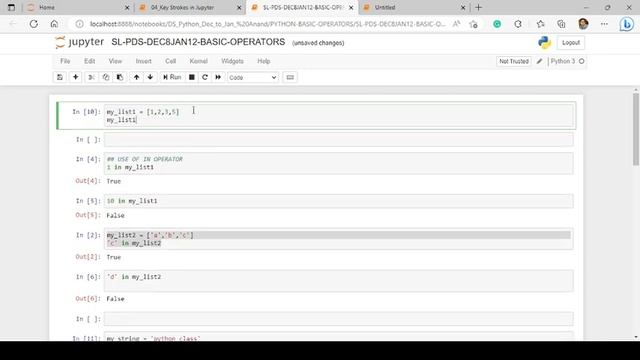Viewport: 640px width, 360px height.
Task: Click code cell containing '1 in my_list1'
Action: 338,163
